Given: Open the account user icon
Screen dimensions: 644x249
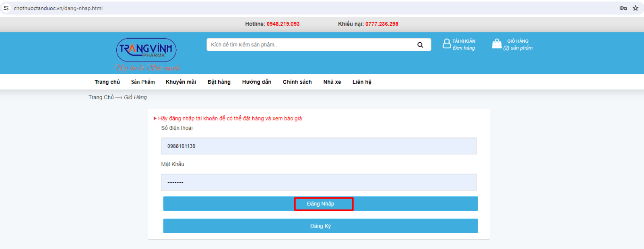Looking at the screenshot, I should pyautogui.click(x=446, y=44).
